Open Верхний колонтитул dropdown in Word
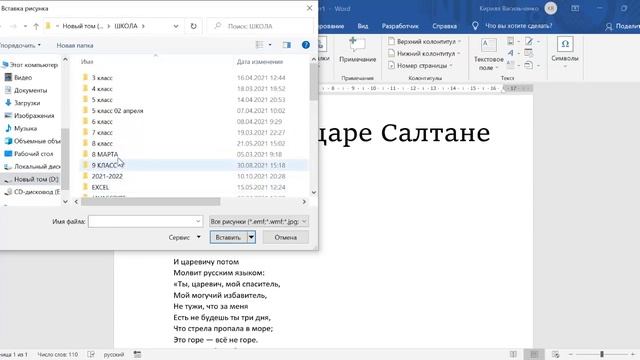The image size is (640, 360). tap(424, 42)
